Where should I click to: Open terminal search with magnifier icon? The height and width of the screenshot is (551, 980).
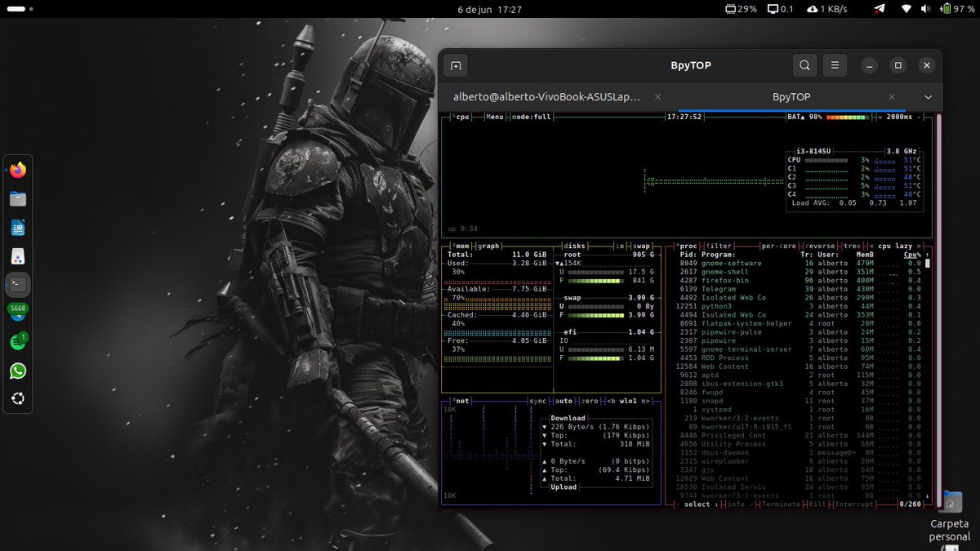point(804,65)
